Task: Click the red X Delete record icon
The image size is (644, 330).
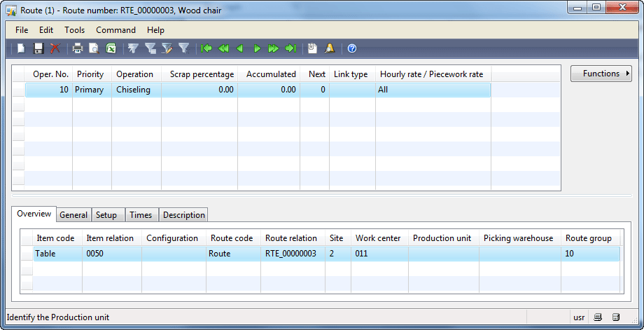Action: point(55,48)
